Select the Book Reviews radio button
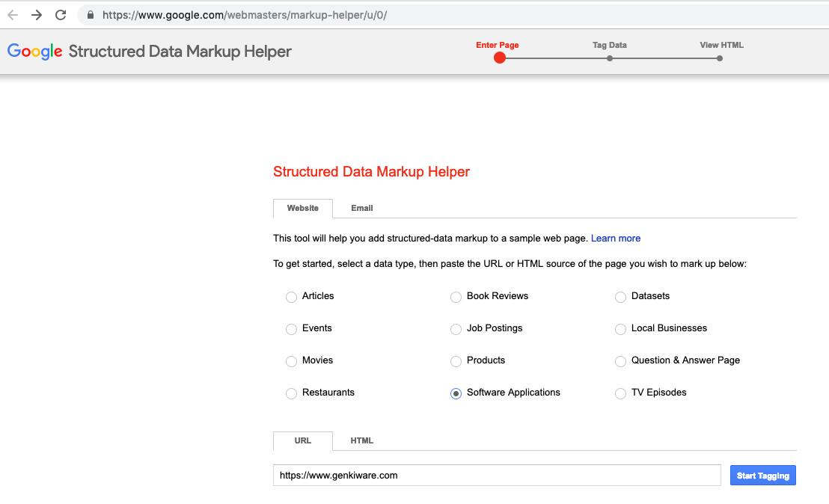This screenshot has width=829, height=504. pyautogui.click(x=456, y=297)
